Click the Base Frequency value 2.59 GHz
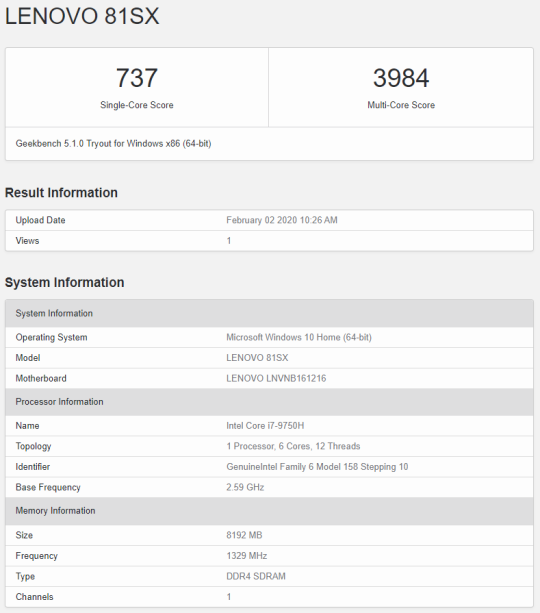This screenshot has height=613, width=540. pos(245,487)
